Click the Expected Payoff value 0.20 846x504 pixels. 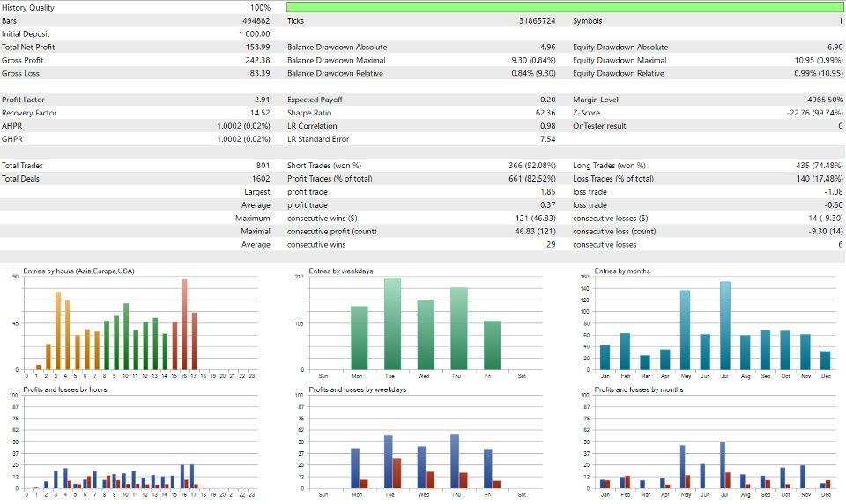pyautogui.click(x=547, y=100)
